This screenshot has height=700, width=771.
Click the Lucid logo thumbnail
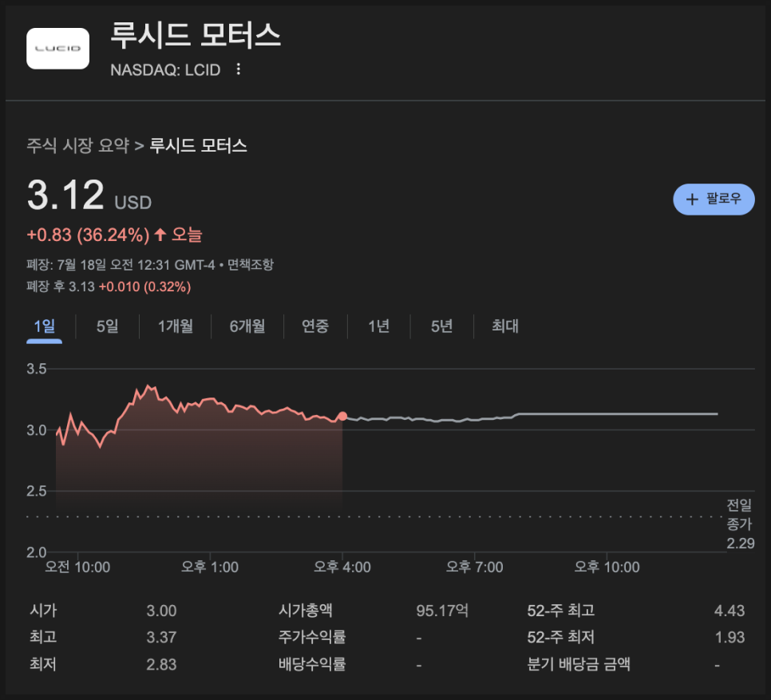[57, 48]
